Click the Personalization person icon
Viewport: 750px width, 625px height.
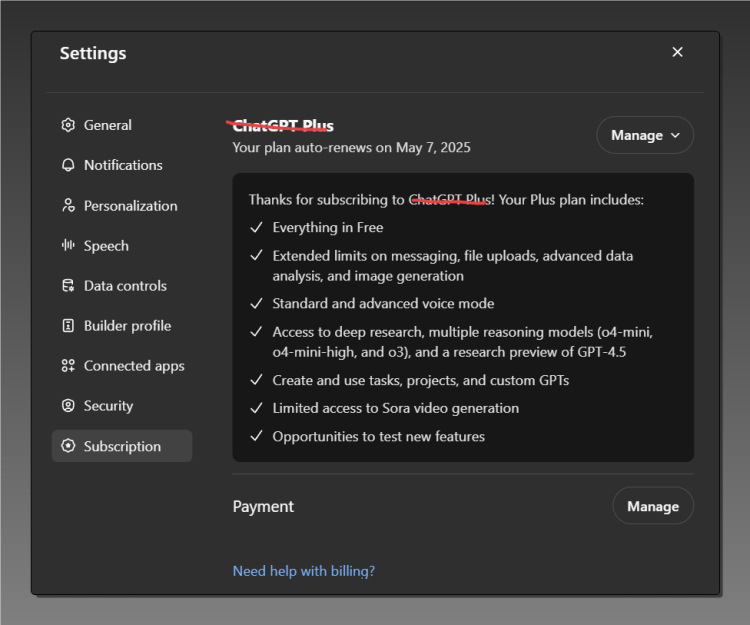point(68,206)
